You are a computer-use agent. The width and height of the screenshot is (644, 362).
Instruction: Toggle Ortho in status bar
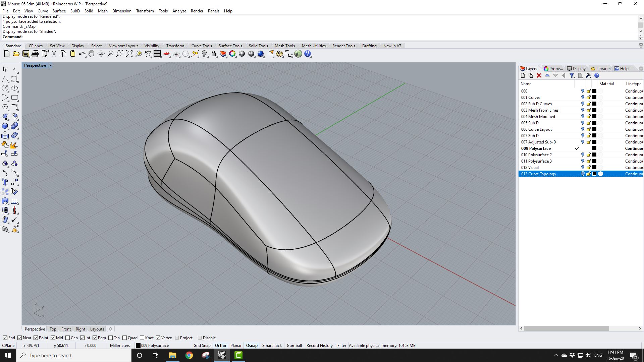[x=220, y=346]
